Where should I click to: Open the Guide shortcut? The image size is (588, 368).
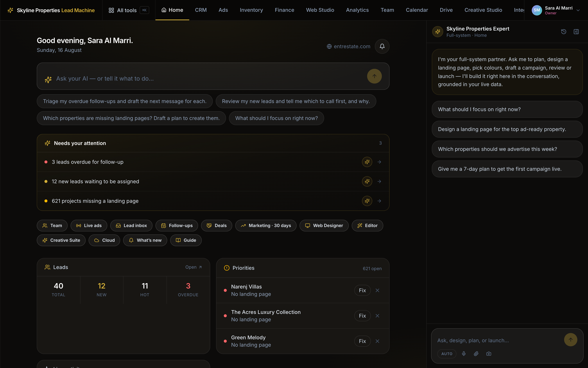click(x=186, y=240)
